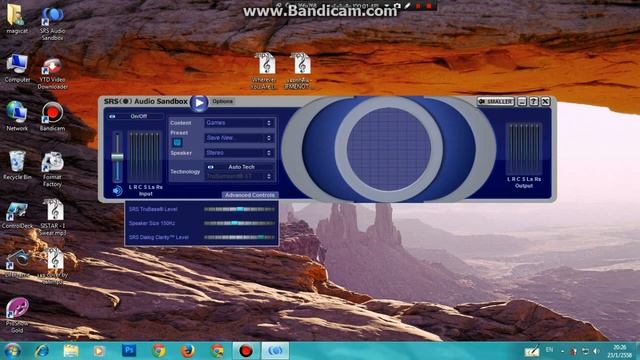The height and width of the screenshot is (360, 640).
Task: Toggle the Auto Tech switch
Action: pyautogui.click(x=211, y=167)
